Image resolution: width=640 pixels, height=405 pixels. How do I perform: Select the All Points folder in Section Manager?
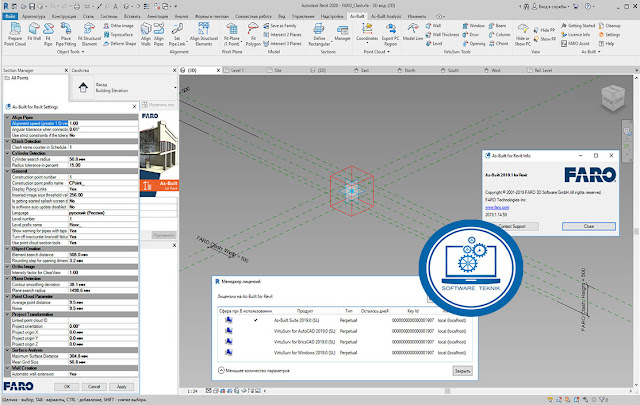click(17, 78)
